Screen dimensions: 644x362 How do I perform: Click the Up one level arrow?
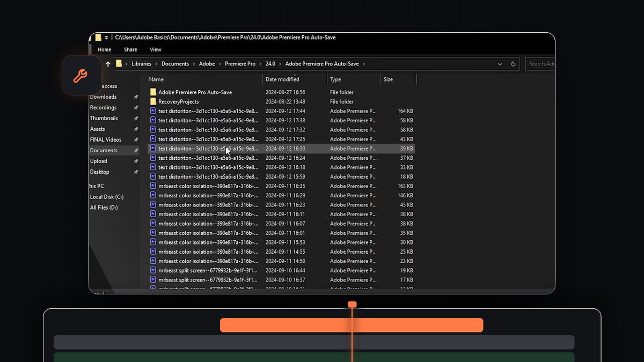point(108,64)
